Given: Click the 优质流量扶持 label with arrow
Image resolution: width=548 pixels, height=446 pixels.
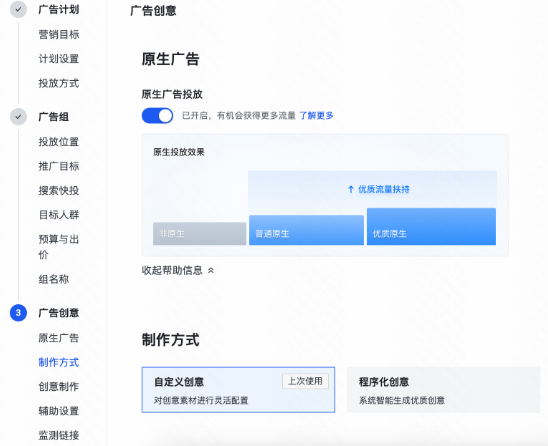Looking at the screenshot, I should coord(378,189).
